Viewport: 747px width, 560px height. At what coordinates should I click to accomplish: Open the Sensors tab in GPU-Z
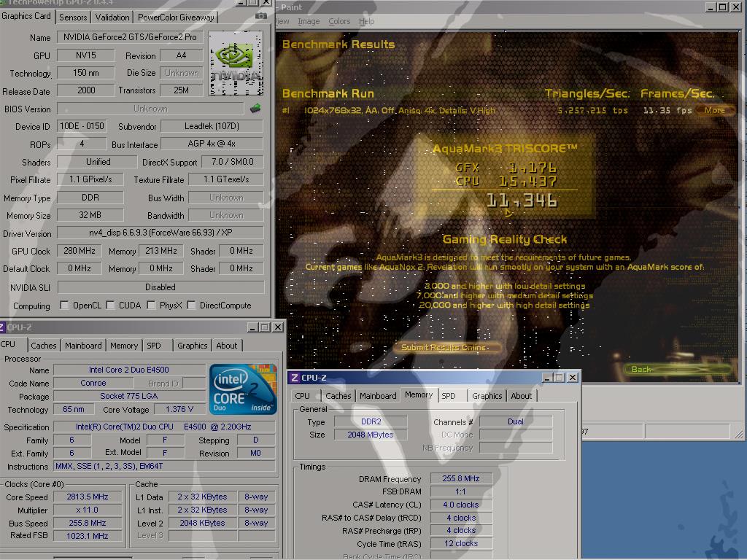pos(73,17)
